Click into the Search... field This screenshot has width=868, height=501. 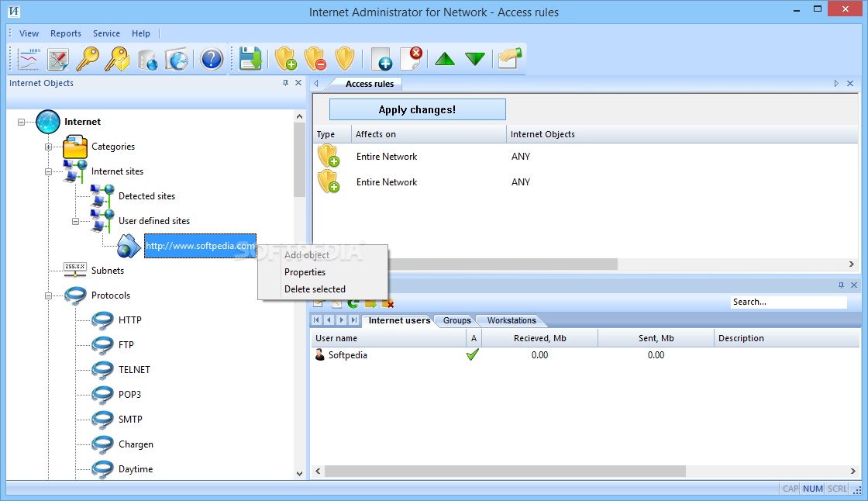point(789,302)
